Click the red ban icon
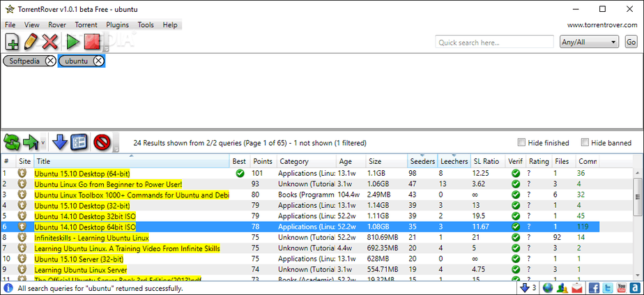 (101, 142)
